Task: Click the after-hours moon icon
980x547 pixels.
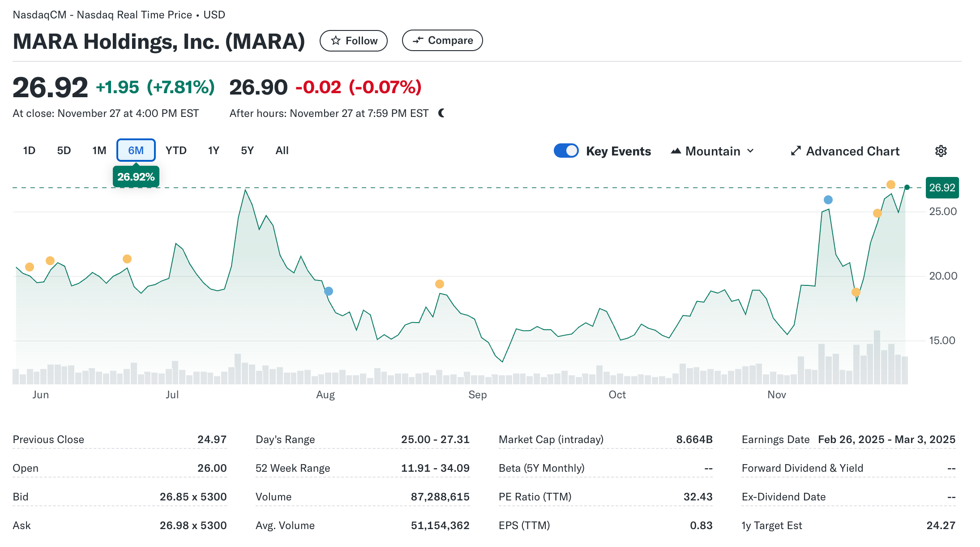Action: [441, 113]
